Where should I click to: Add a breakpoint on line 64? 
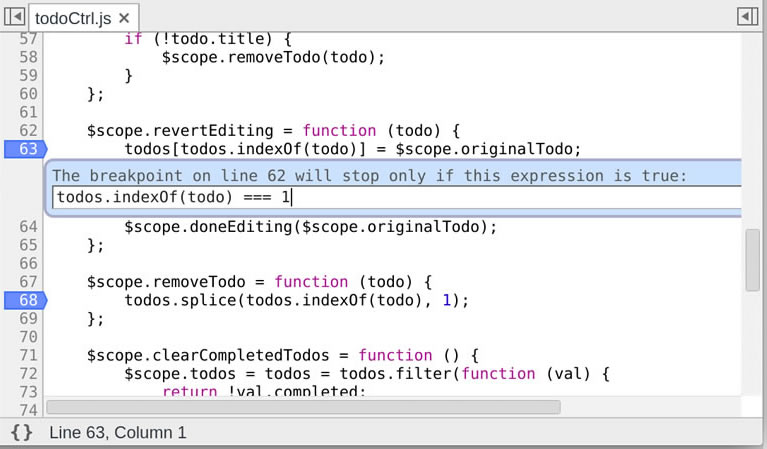(27, 227)
